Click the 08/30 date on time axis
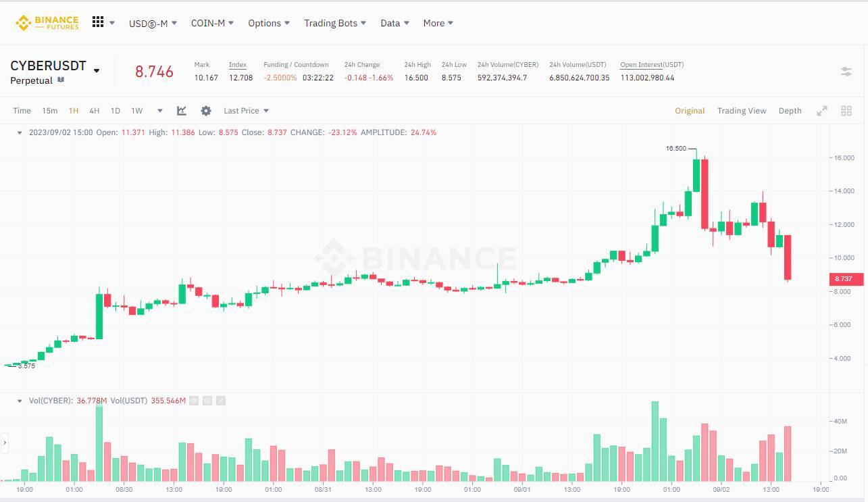This screenshot has height=502, width=868. click(x=124, y=489)
